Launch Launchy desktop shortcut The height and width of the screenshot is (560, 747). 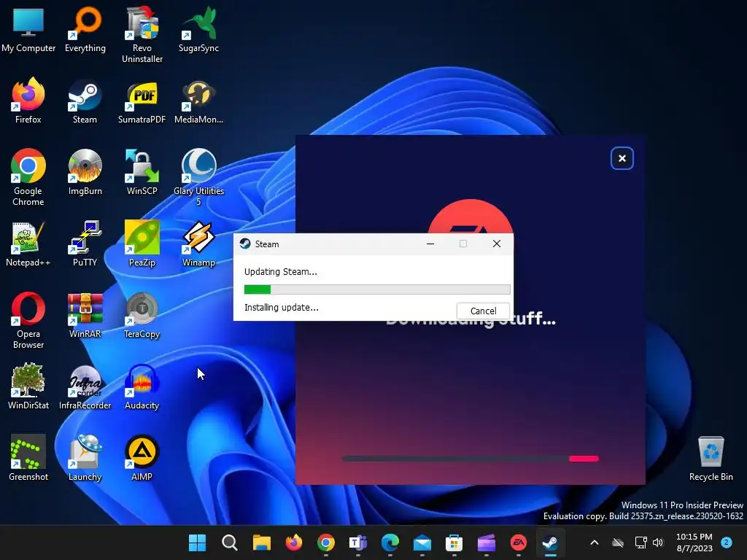(x=85, y=458)
